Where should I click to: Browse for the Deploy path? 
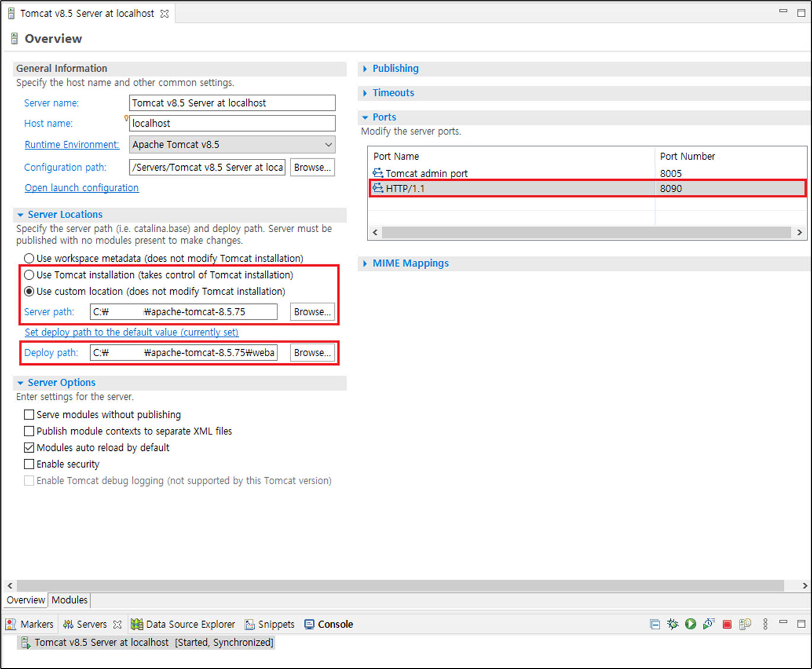pos(312,353)
